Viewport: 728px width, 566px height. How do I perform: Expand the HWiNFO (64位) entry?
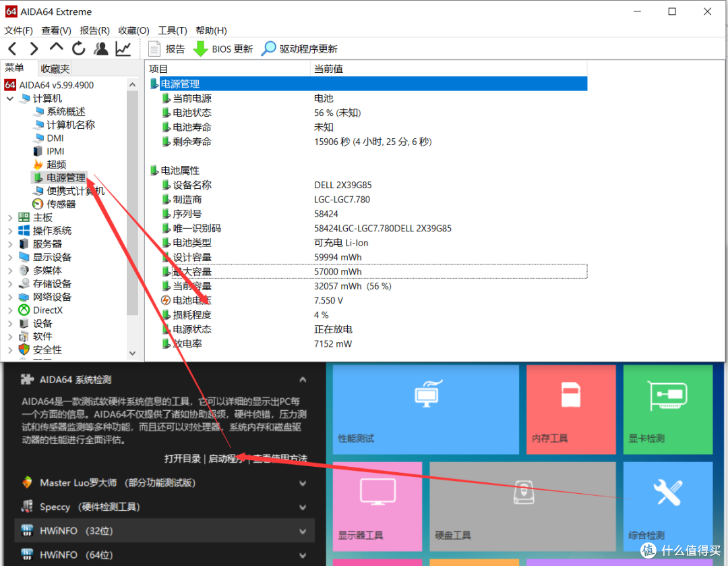(303, 555)
